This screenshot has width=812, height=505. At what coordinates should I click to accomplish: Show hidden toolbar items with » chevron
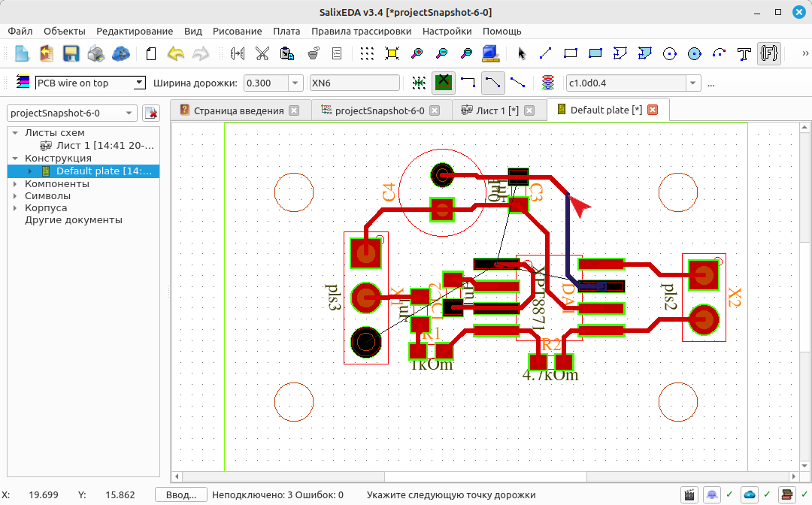click(805, 53)
